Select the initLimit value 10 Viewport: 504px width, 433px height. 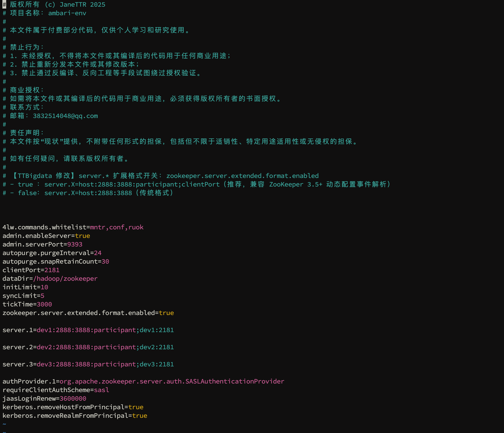(x=45, y=287)
